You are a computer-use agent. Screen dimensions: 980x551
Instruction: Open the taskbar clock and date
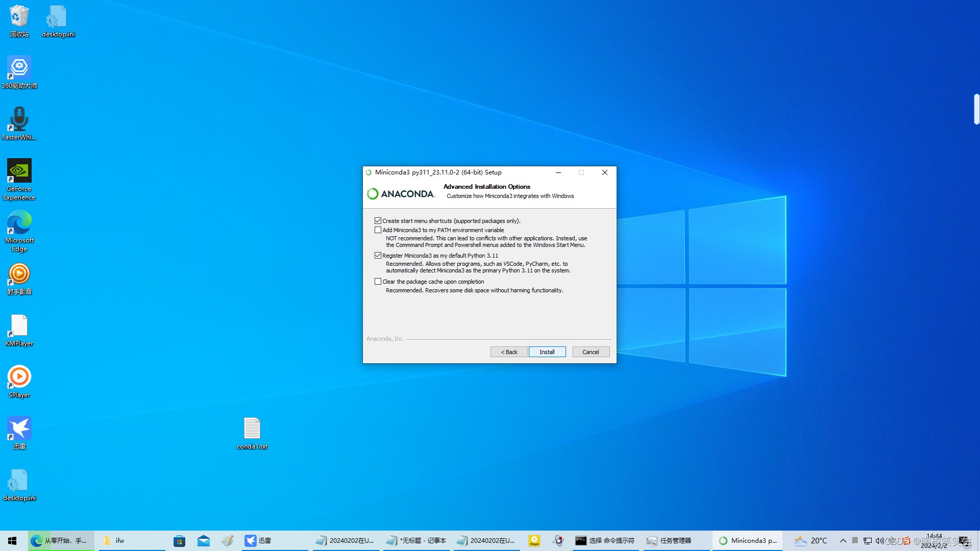[x=934, y=541]
